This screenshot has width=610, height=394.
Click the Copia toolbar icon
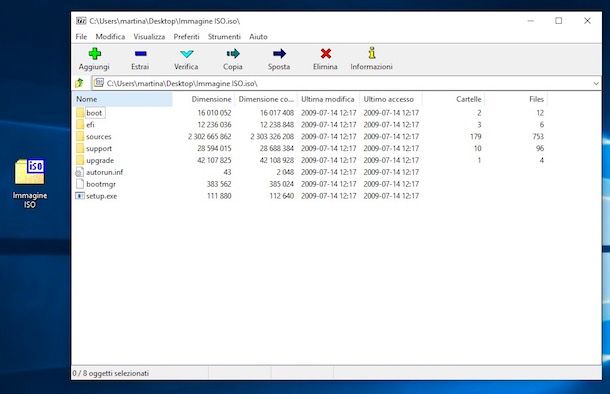pyautogui.click(x=233, y=54)
